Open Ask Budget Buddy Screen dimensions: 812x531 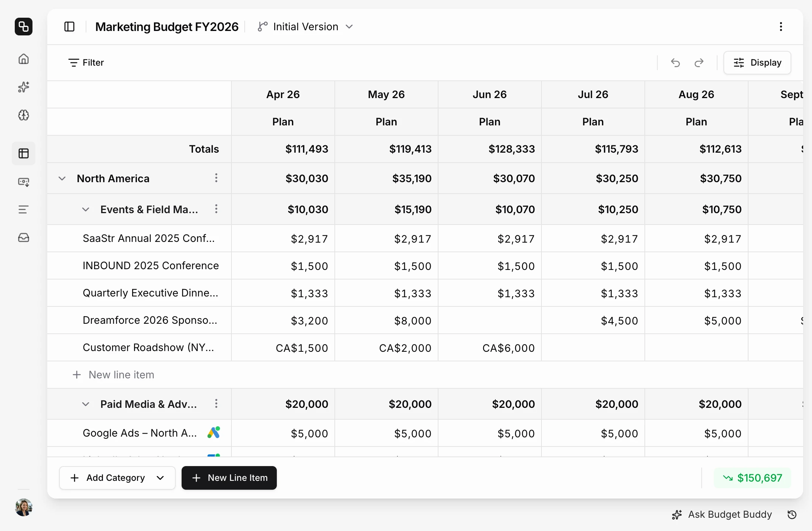(722, 514)
